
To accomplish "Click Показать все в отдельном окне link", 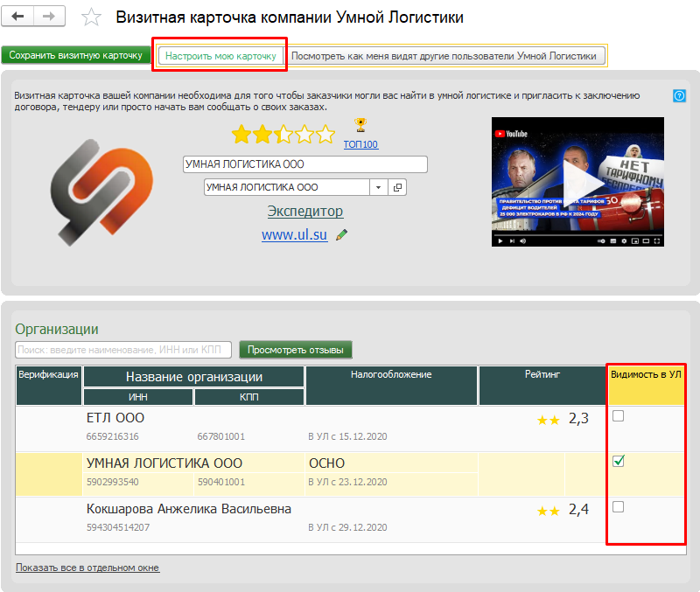I will 87,568.
